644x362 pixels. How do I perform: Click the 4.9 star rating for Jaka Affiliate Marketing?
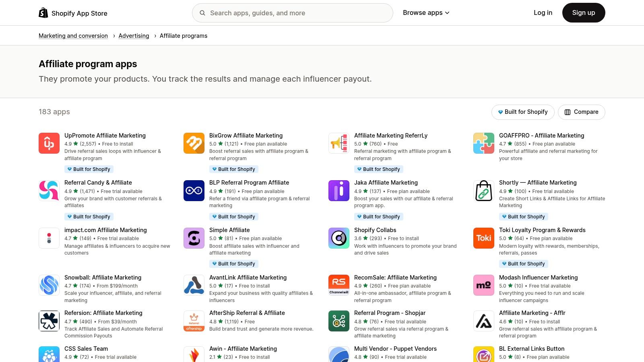tap(358, 191)
